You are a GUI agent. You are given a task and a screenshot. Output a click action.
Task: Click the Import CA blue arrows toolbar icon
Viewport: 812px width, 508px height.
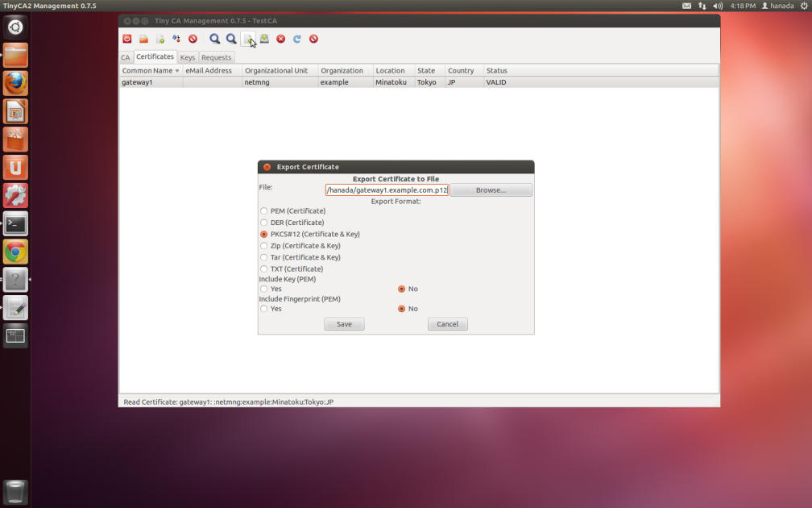176,39
